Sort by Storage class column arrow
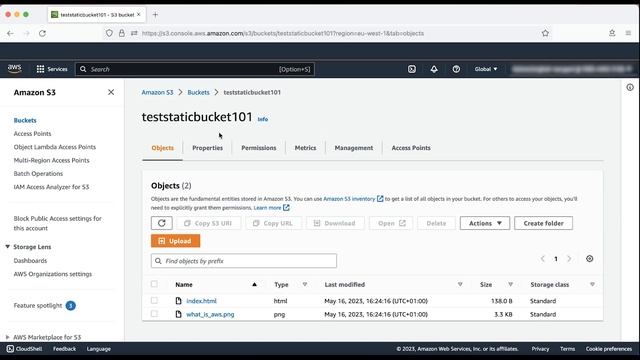This screenshot has height=360, width=640. tap(592, 284)
